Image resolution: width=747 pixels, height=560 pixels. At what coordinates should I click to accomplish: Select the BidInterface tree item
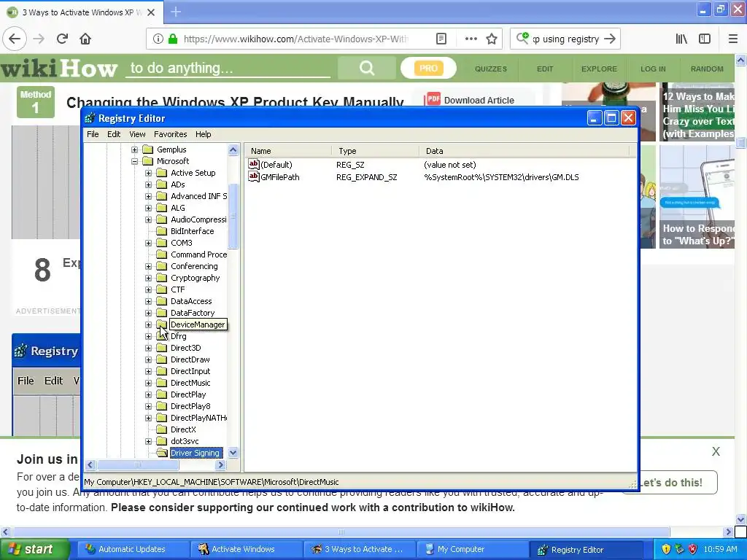click(192, 231)
